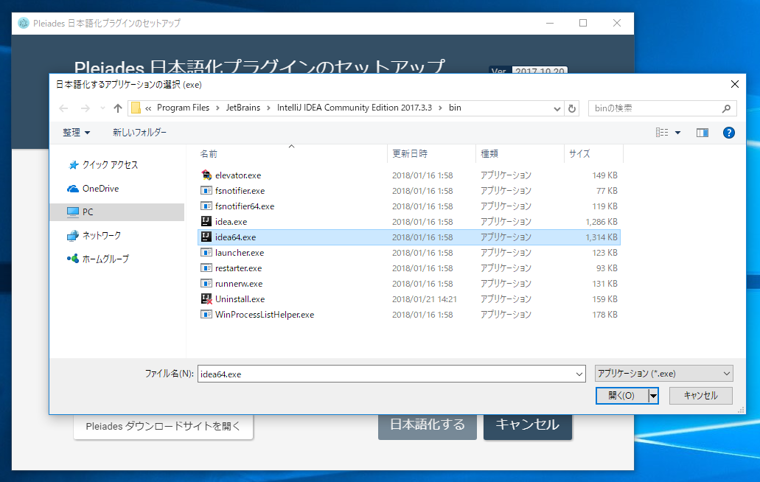
Task: Open the 整理 organize dropdown menu
Action: [x=76, y=132]
